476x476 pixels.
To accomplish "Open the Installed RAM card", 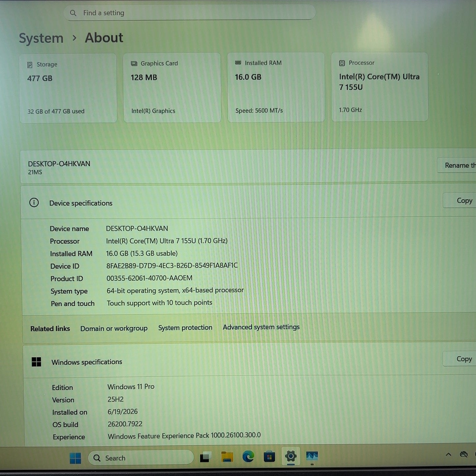I will (x=276, y=87).
